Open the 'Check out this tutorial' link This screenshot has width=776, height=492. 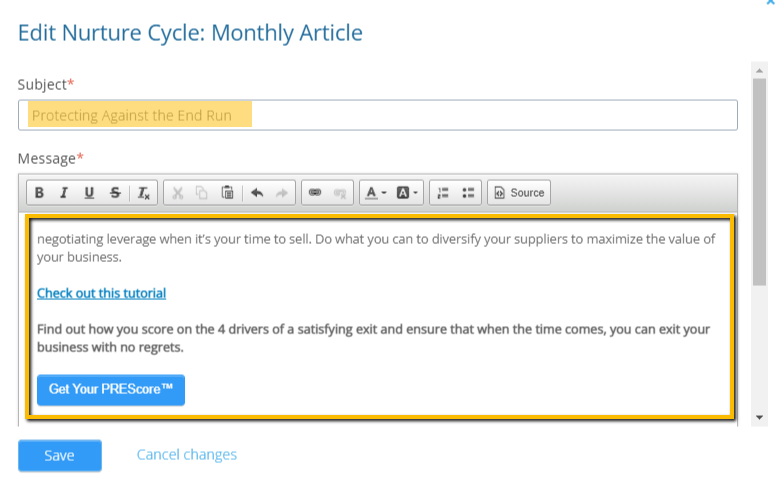pyautogui.click(x=101, y=294)
